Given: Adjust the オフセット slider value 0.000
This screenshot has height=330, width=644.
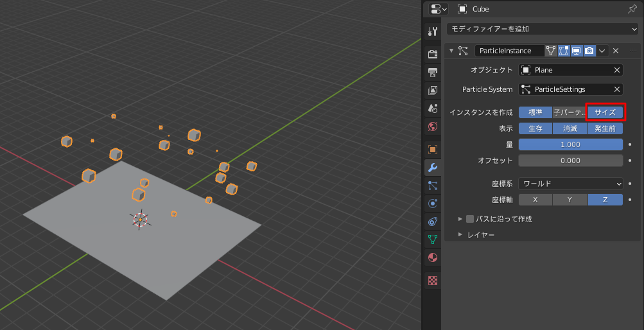Looking at the screenshot, I should (570, 161).
